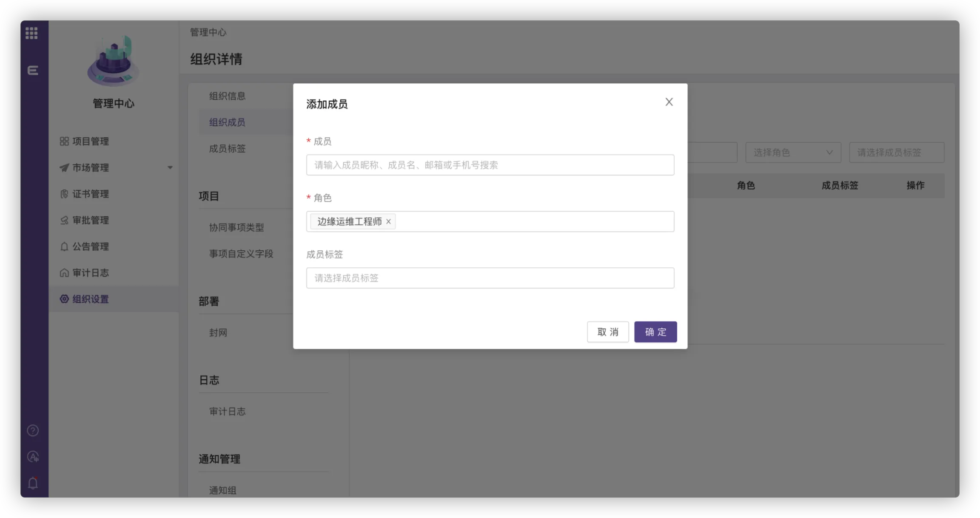Click the 成员 search input field
This screenshot has height=518, width=980.
[x=490, y=165]
